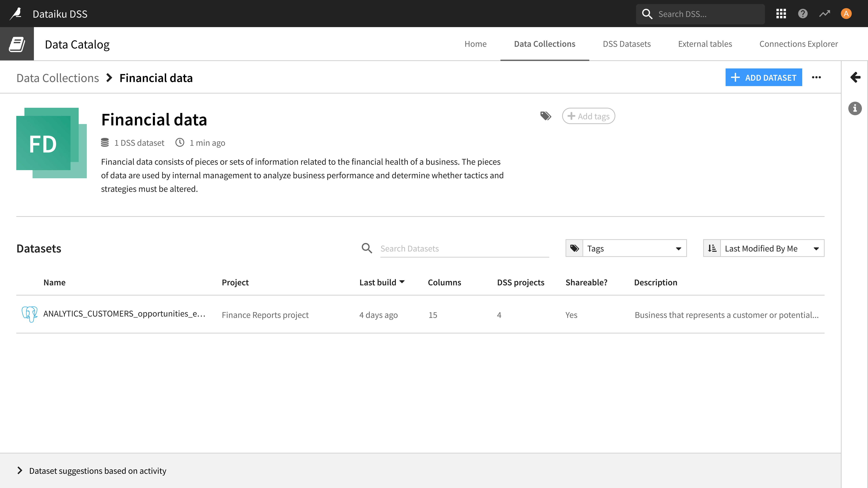This screenshot has width=868, height=488.
Task: Switch to the DSS Datasets tab
Action: (626, 44)
